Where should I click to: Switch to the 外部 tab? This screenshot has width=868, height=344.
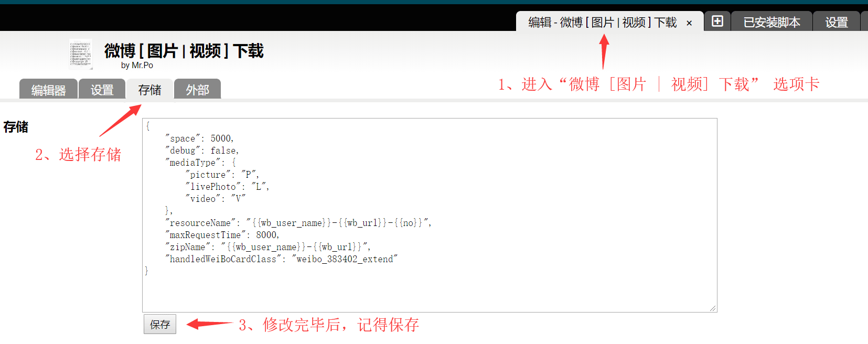coord(197,90)
